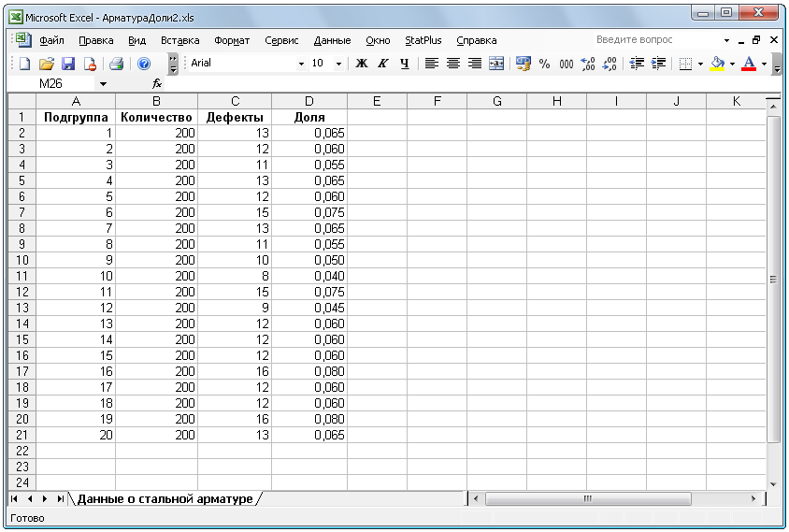Align text left
This screenshot has width=789, height=532.
click(431, 64)
